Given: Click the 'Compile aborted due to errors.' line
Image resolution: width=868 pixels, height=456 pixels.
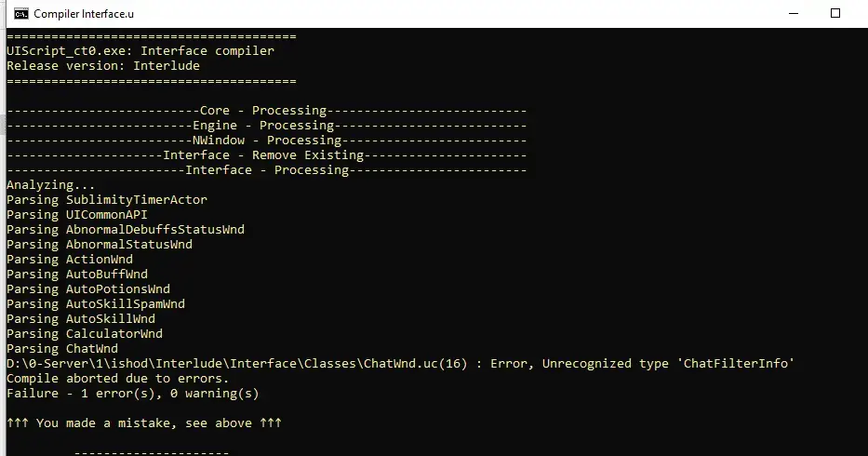Looking at the screenshot, I should (118, 379).
